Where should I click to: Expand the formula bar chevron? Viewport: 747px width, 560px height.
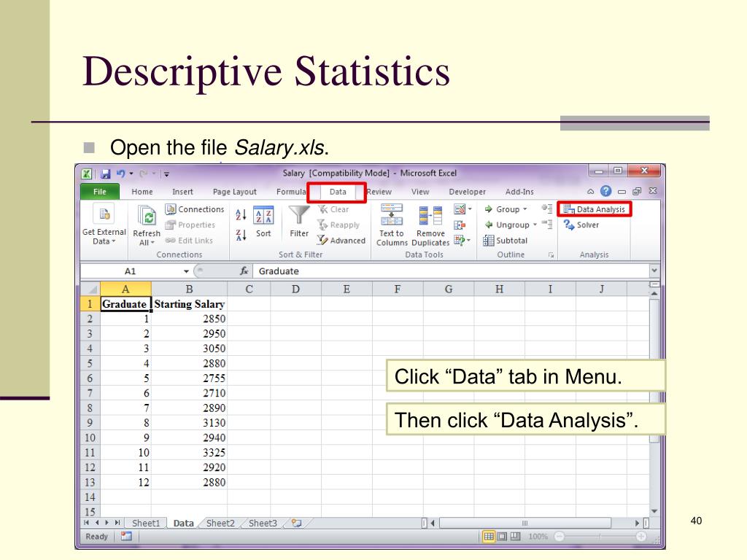click(x=654, y=271)
